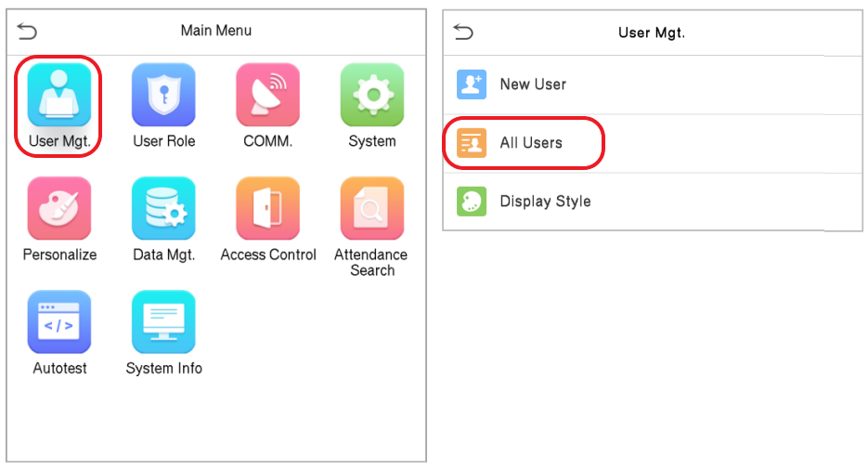Select All Users menu entry
This screenshot has height=470, width=868.
pos(653,143)
